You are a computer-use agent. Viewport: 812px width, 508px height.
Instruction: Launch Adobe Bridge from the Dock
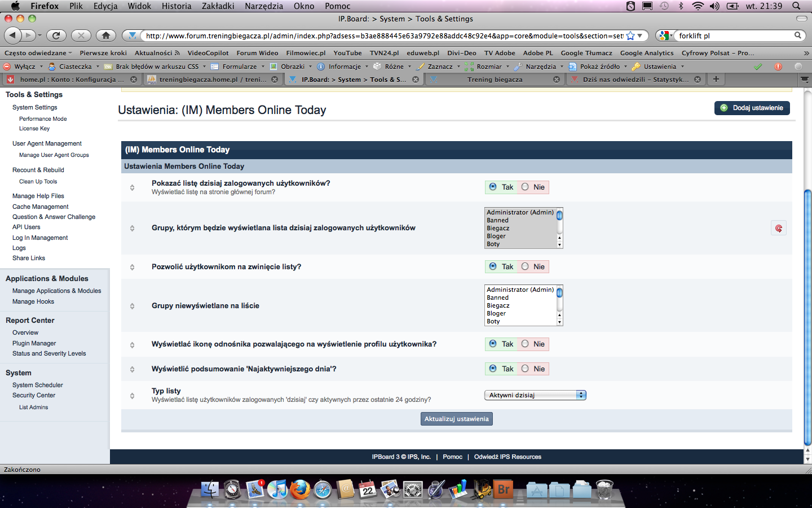click(504, 489)
